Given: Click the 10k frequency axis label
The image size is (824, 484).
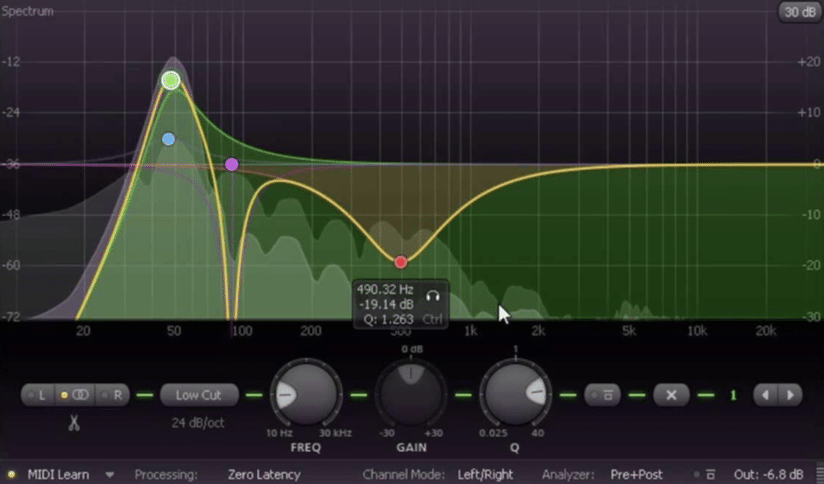Looking at the screenshot, I should click(697, 331).
